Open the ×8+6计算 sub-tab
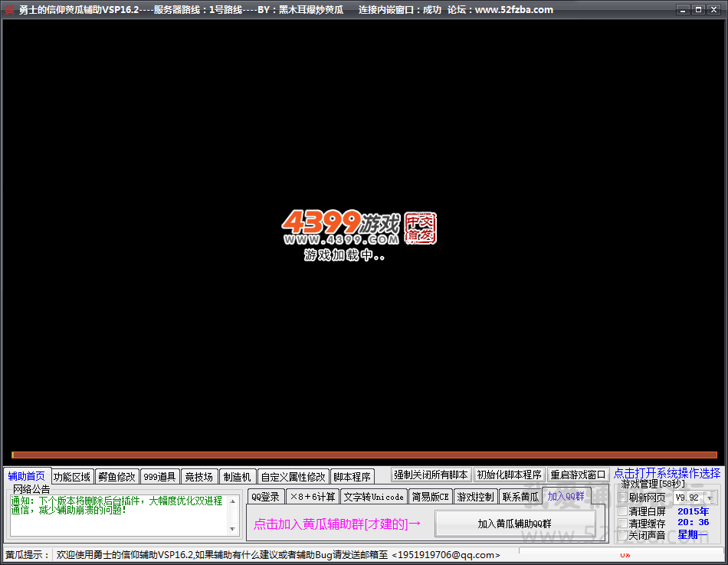The image size is (728, 565). coord(313,497)
